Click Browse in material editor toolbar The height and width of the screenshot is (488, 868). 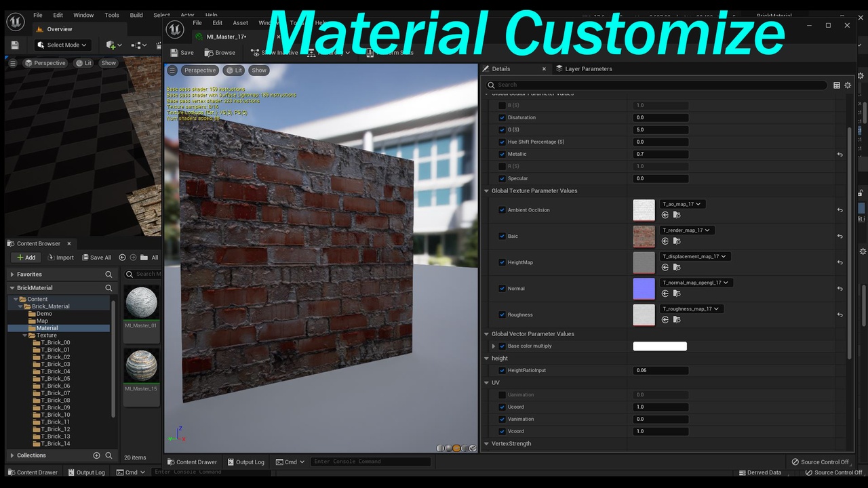pos(220,53)
